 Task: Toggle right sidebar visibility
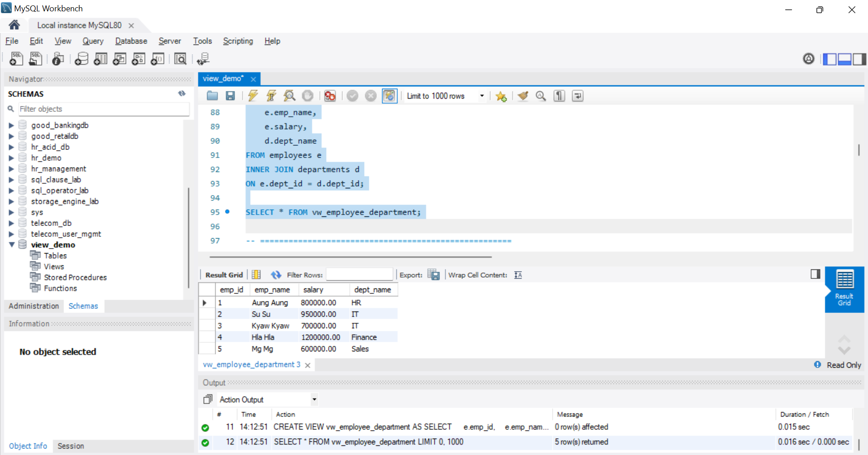tap(859, 59)
